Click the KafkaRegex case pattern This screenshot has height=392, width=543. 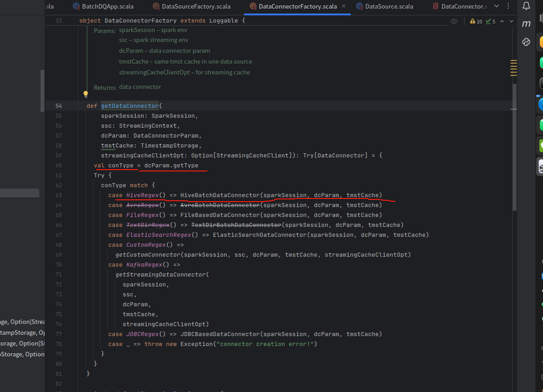tap(144, 265)
